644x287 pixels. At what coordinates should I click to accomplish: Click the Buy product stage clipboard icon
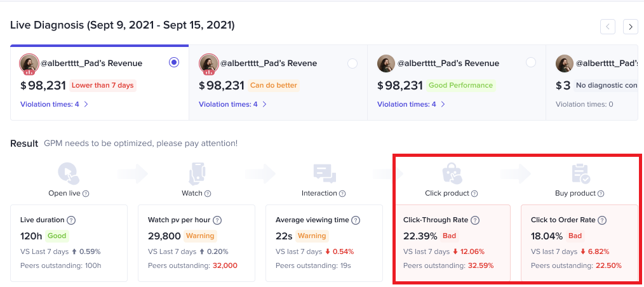tap(580, 173)
